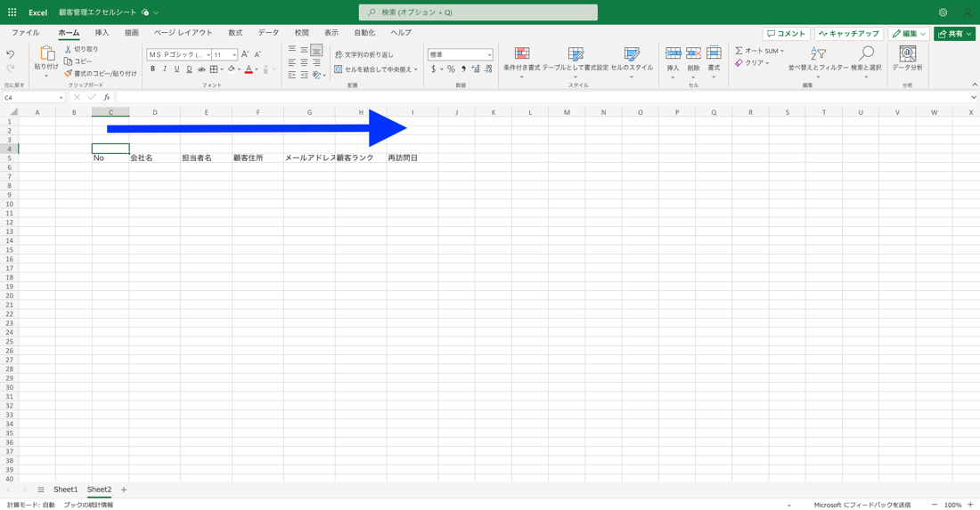Click the データ分析 icon

[908, 53]
